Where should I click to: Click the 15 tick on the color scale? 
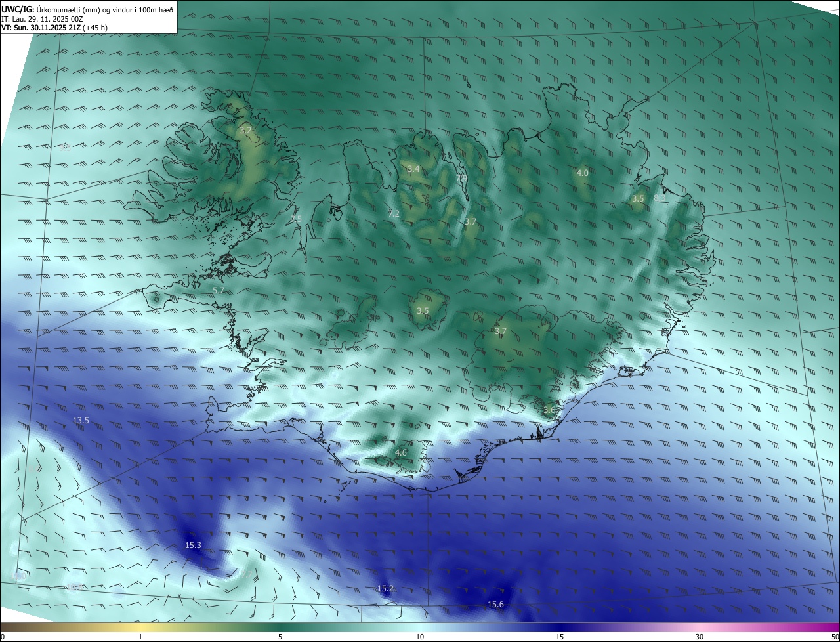[560, 637]
